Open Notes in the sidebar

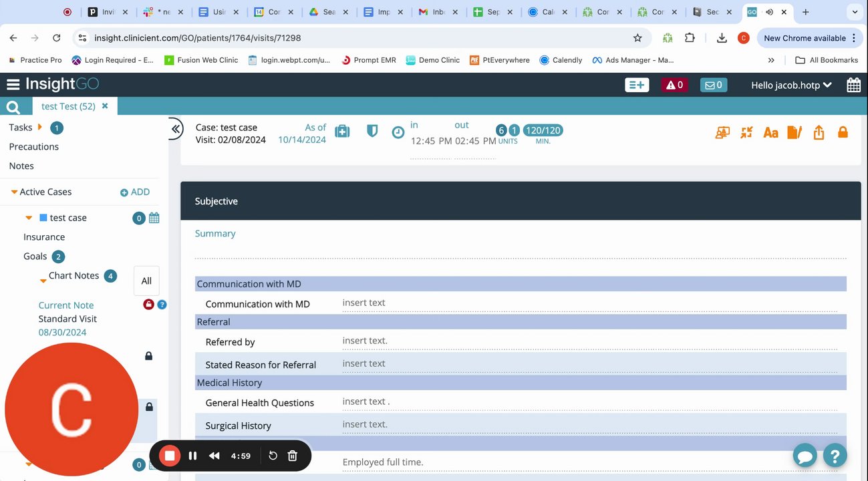coord(21,166)
